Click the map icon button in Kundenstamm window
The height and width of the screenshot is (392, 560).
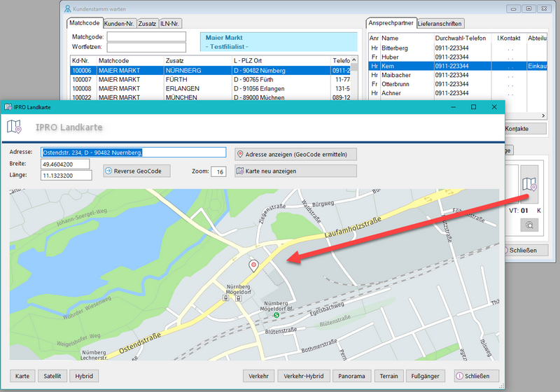pos(529,184)
